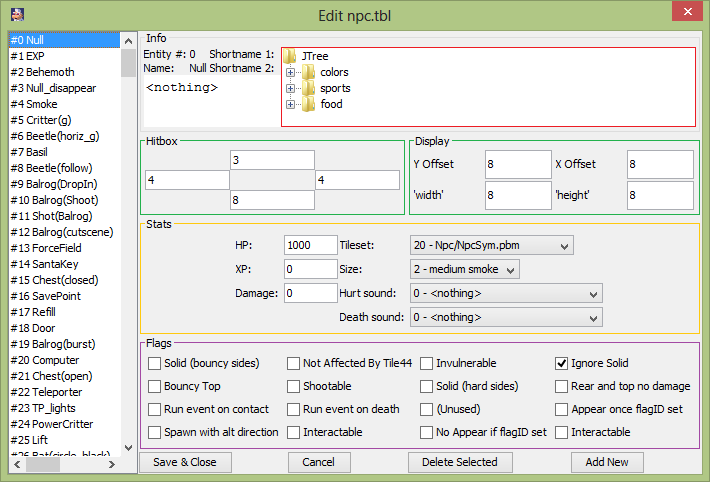This screenshot has width=710, height=482.
Task: Click the JTree root folder icon
Action: pos(290,56)
